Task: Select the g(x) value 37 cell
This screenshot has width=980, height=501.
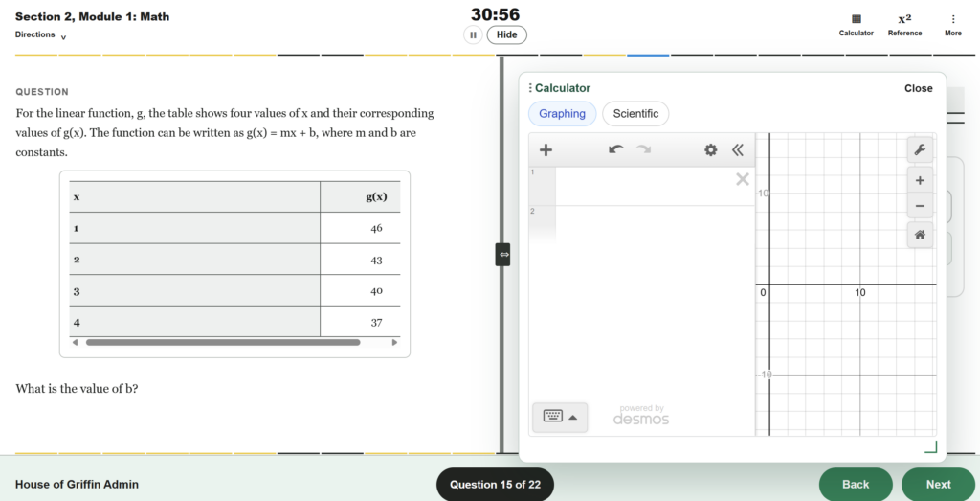Action: (360, 322)
